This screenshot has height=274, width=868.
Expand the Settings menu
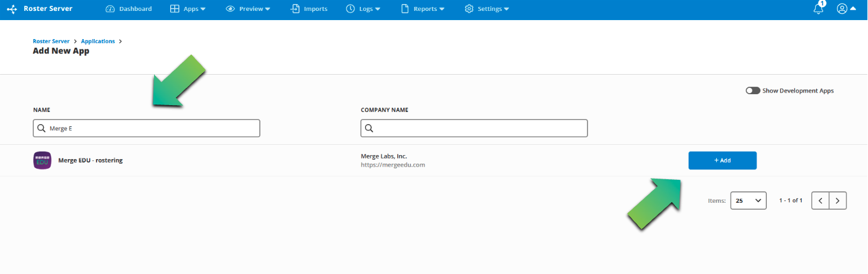pyautogui.click(x=487, y=9)
